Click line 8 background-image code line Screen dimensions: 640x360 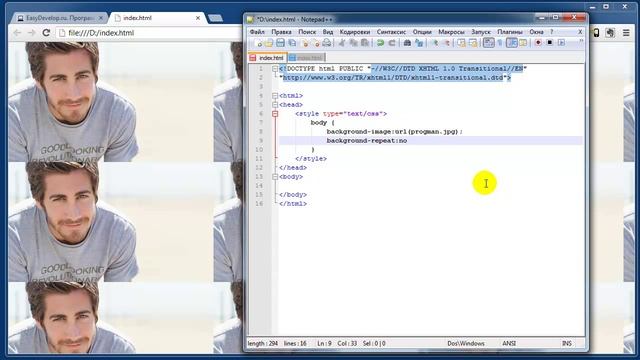tap(394, 132)
